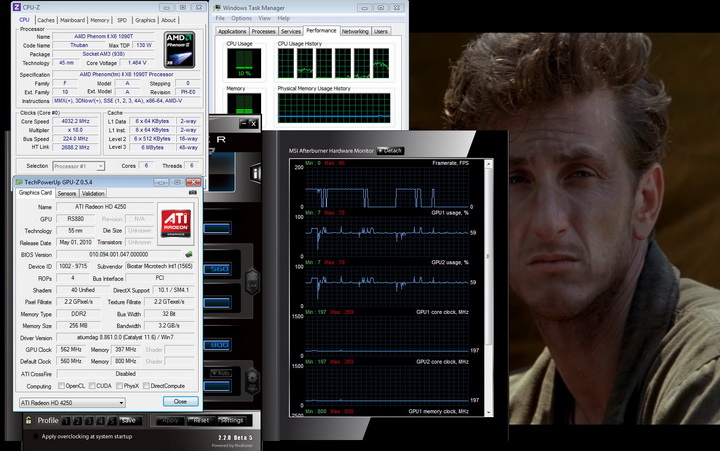720x451 pixels.
Task: Switch to the CPU-Z SPD tab
Action: pos(122,20)
